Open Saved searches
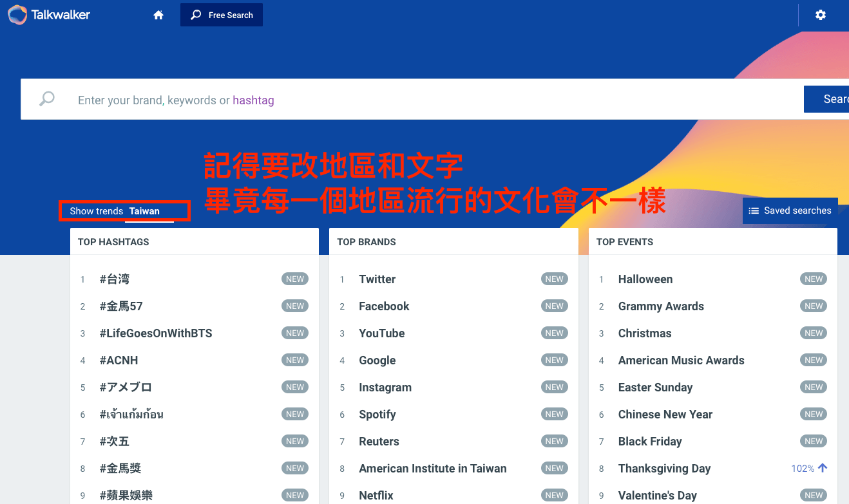This screenshot has width=849, height=504. (x=790, y=210)
